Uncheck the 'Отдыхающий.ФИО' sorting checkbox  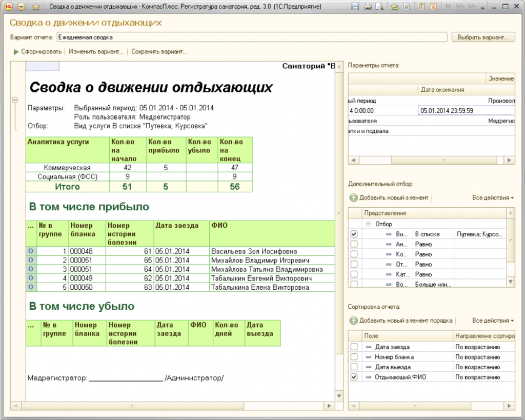354,377
